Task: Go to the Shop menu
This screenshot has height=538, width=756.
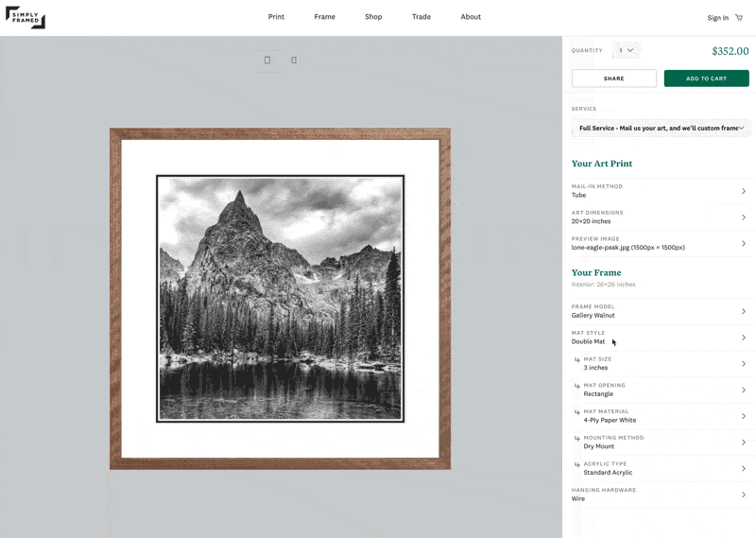Action: 373,17
